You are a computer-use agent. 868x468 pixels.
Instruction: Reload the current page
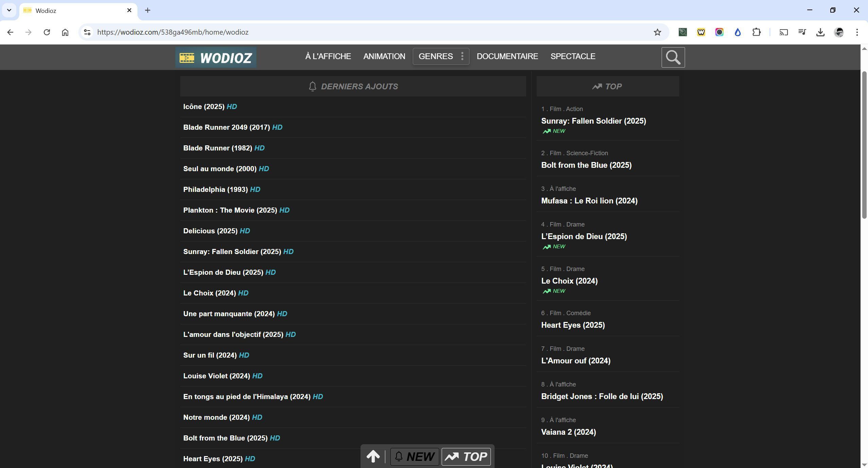click(47, 32)
